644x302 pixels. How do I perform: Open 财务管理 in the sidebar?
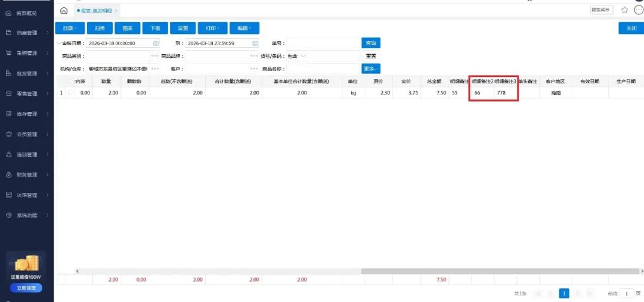pos(27,175)
